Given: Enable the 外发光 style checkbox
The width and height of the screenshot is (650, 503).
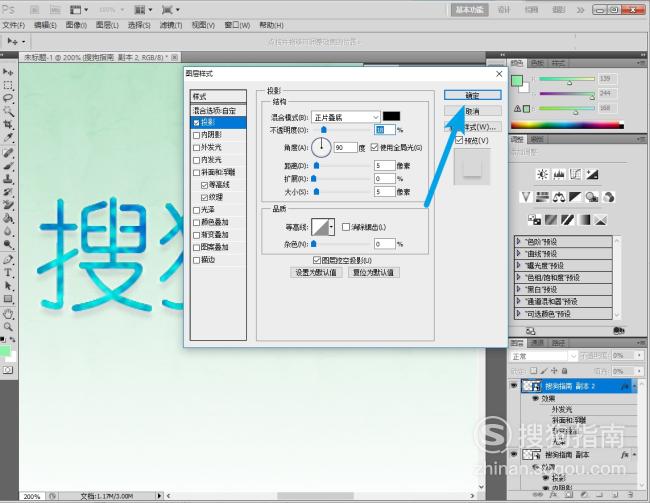Looking at the screenshot, I should pyautogui.click(x=196, y=148).
